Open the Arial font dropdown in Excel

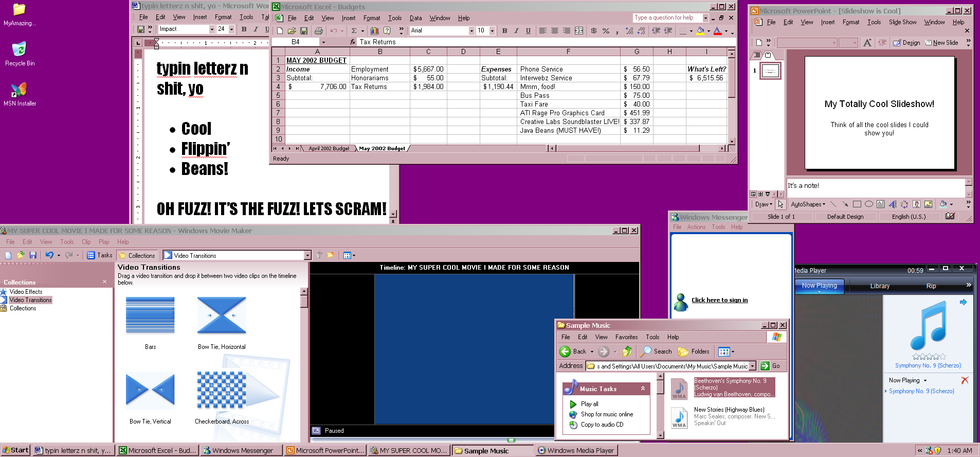(x=471, y=31)
